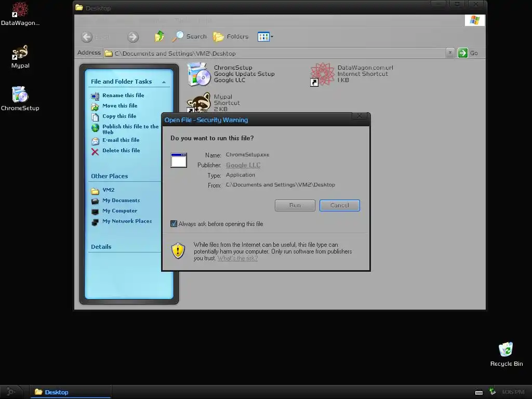532x399 pixels.
Task: Select the Mypal desktop shortcut icon
Action: point(20,57)
